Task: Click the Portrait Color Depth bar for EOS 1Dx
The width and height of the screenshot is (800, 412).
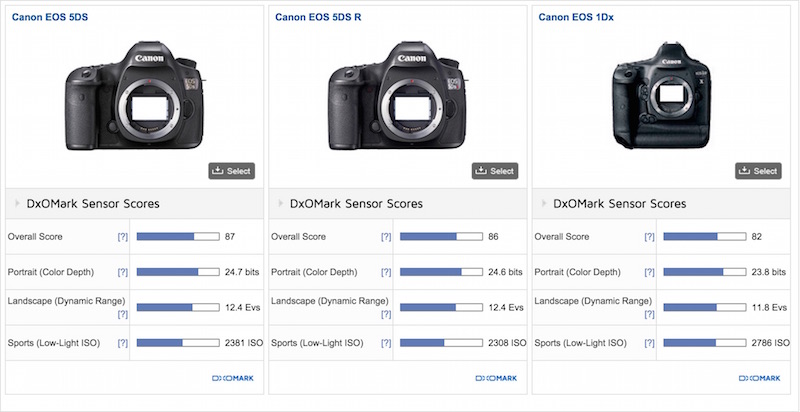Action: tap(705, 272)
